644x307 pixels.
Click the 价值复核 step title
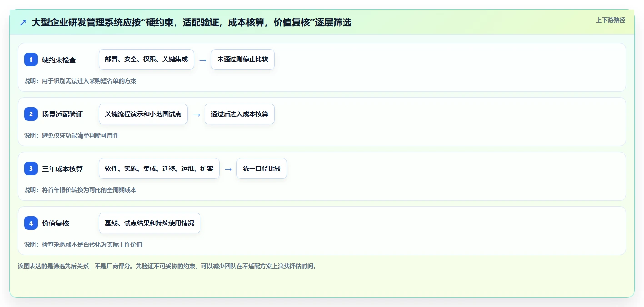[x=55, y=223]
